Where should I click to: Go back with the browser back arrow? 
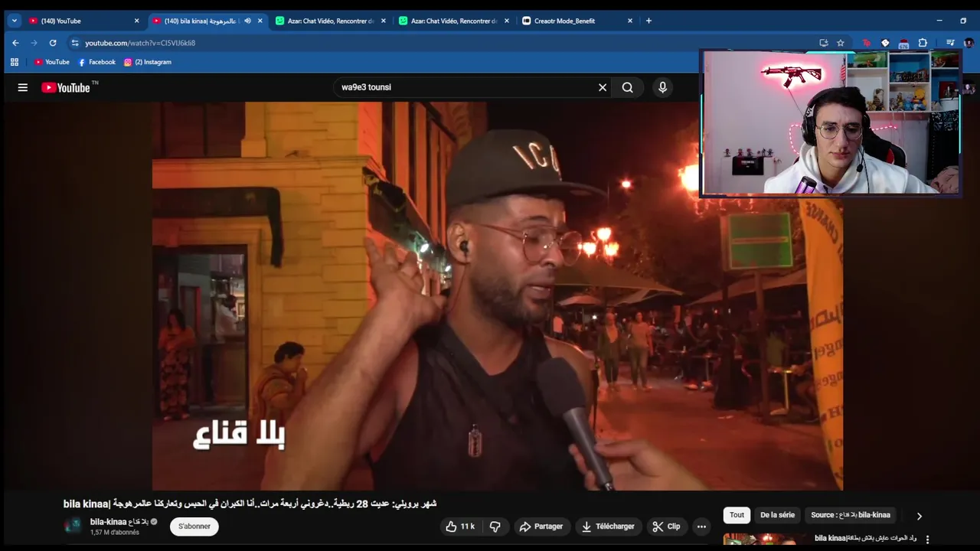15,43
